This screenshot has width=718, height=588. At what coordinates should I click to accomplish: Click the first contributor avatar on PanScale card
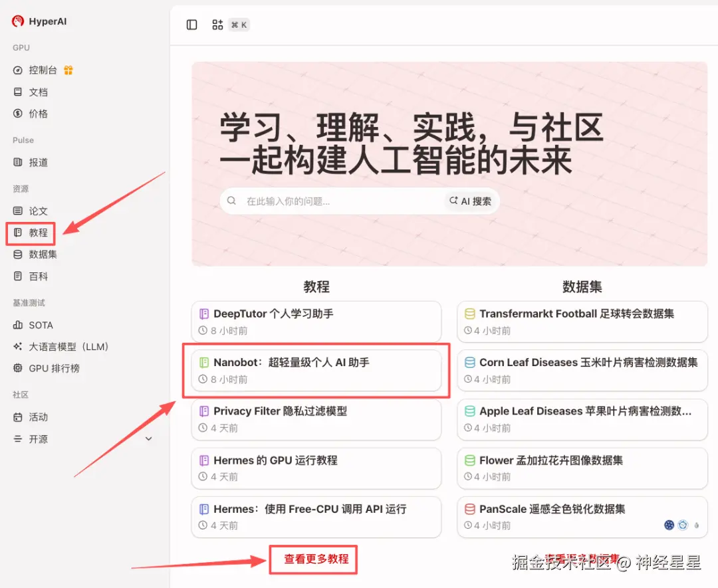coord(669,524)
